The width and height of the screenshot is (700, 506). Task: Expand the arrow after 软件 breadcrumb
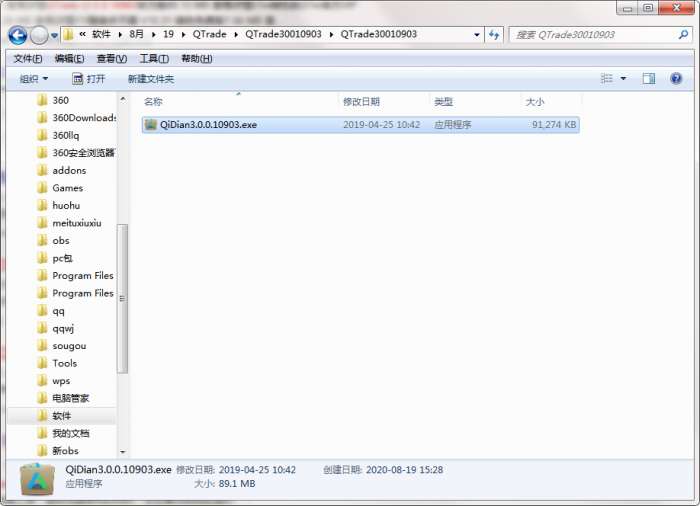(120, 35)
